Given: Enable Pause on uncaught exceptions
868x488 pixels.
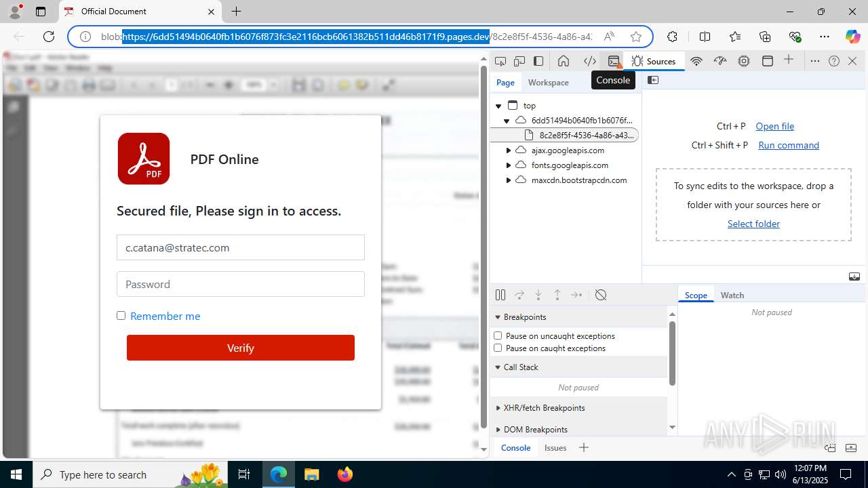Looking at the screenshot, I should [x=498, y=335].
